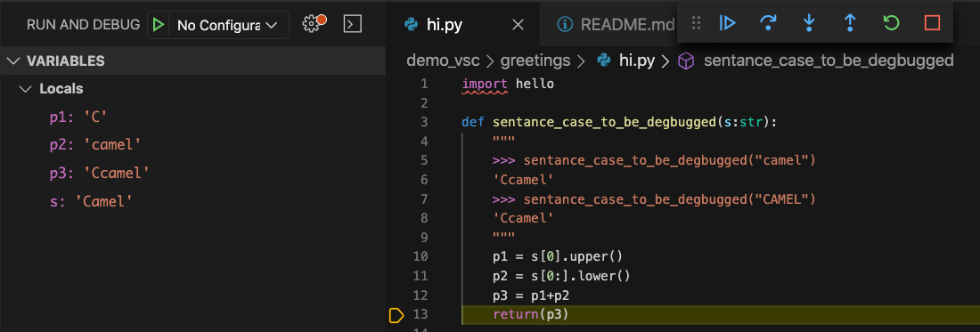Click the demo_vsc breadcrumb
The width and height of the screenshot is (980, 332).
pyautogui.click(x=443, y=61)
